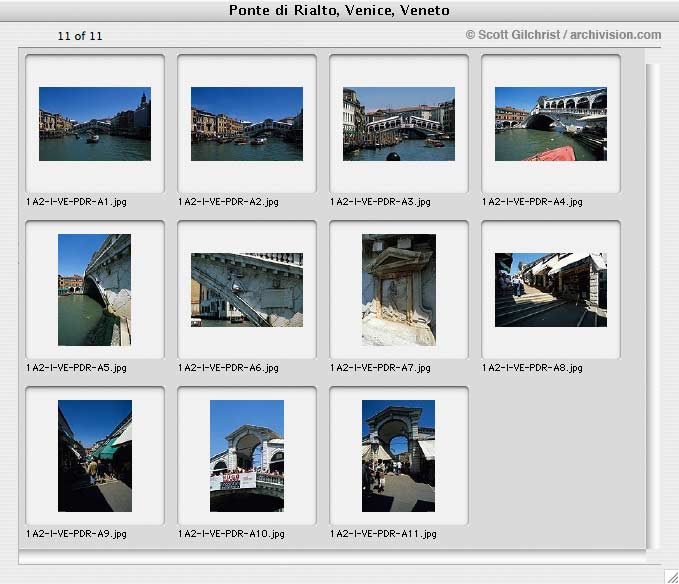Click the vertical scrollbar of the thumbnail grid
Screen dimensions: 679x584
tap(653, 307)
